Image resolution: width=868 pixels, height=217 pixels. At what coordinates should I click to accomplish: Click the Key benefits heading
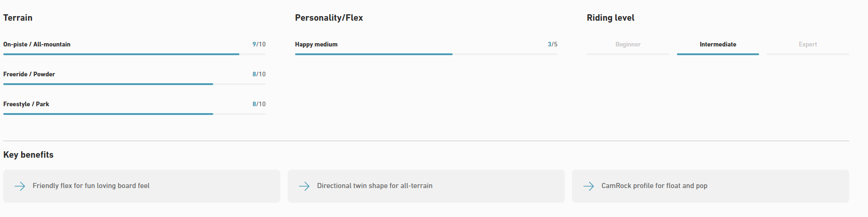[x=28, y=155]
